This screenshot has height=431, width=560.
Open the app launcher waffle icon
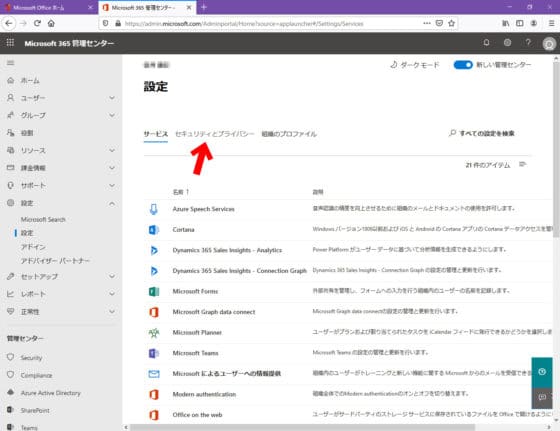10,43
